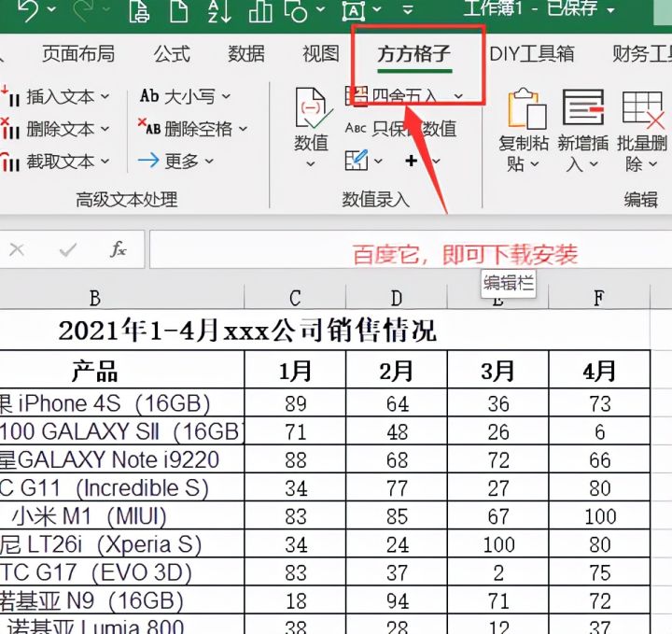Click 2月 value 77 in G11 row

pos(397,487)
